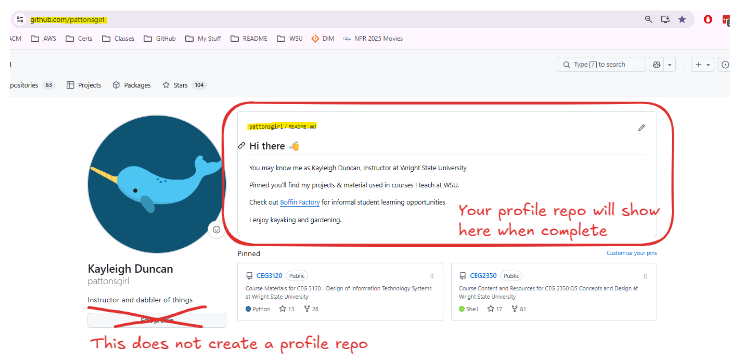Click the DIM bookmark icon
Image resolution: width=739 pixels, height=364 pixels.
[315, 39]
